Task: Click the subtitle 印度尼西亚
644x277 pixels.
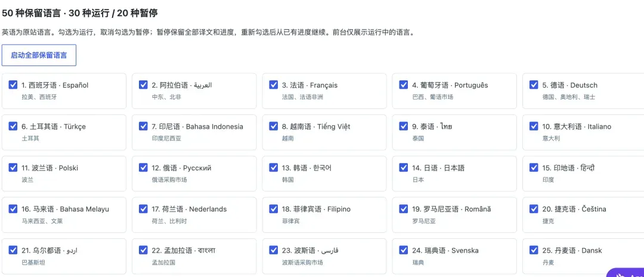Action: 166,138
